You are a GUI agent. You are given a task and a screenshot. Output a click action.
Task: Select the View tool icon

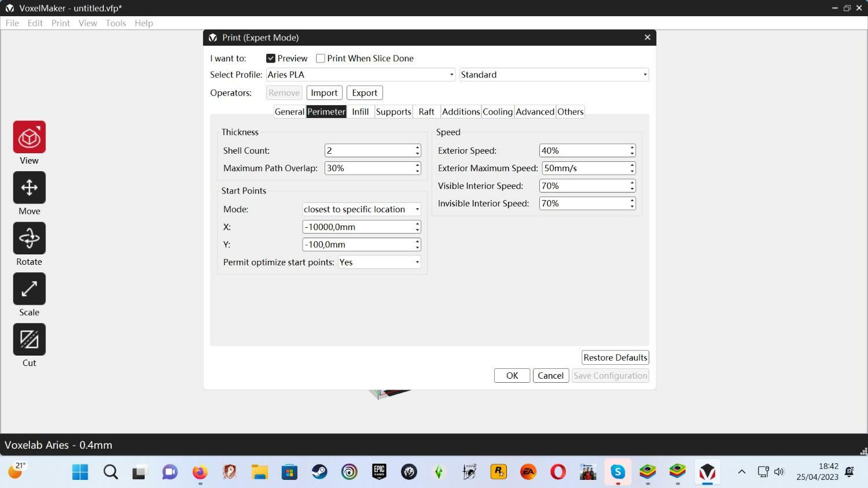pos(29,137)
